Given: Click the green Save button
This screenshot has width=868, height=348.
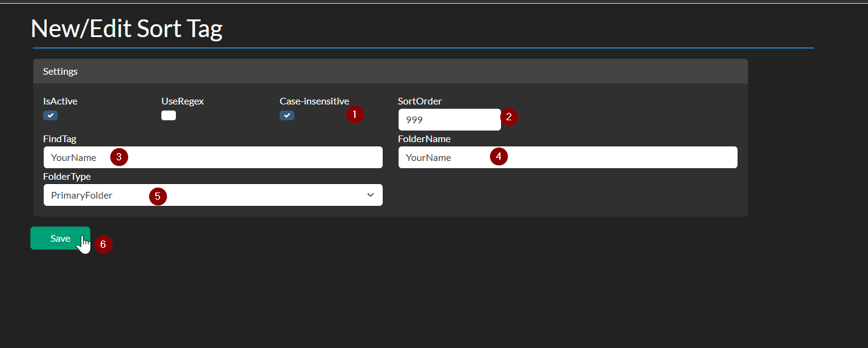Looking at the screenshot, I should coord(60,238).
